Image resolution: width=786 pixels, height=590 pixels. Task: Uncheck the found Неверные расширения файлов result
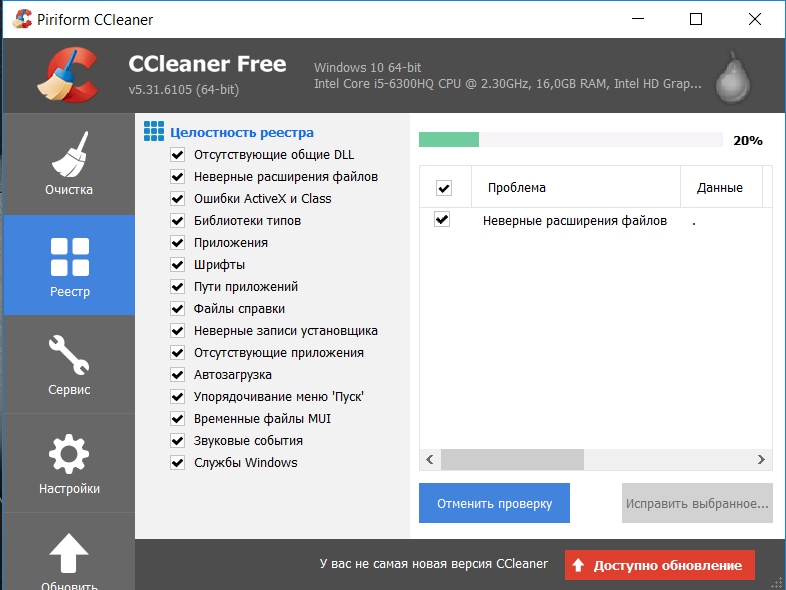click(442, 219)
